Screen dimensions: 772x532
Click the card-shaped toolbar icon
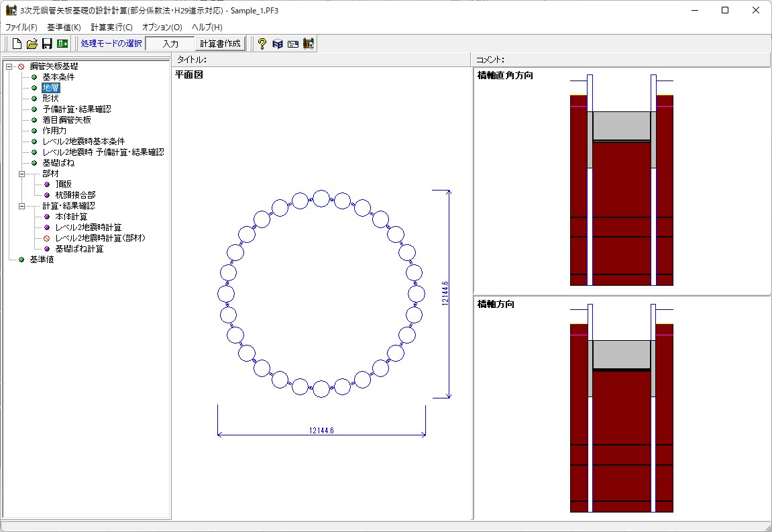point(293,44)
